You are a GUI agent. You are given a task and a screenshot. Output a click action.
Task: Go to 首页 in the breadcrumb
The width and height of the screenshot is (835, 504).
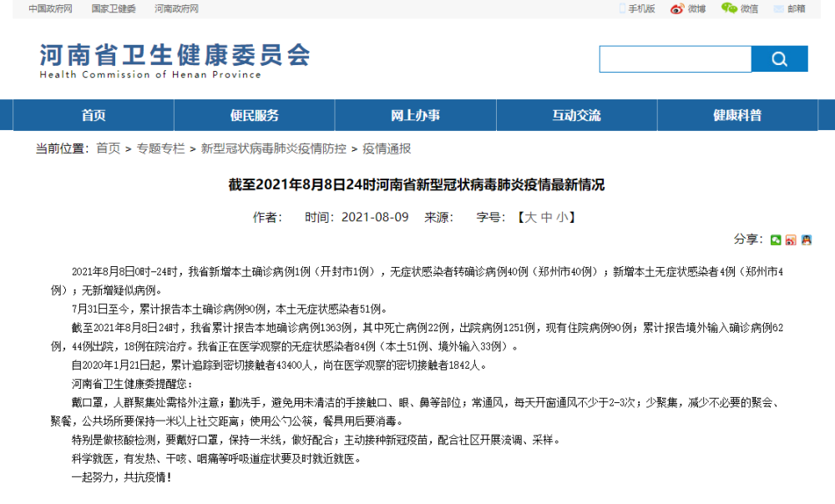tap(108, 149)
